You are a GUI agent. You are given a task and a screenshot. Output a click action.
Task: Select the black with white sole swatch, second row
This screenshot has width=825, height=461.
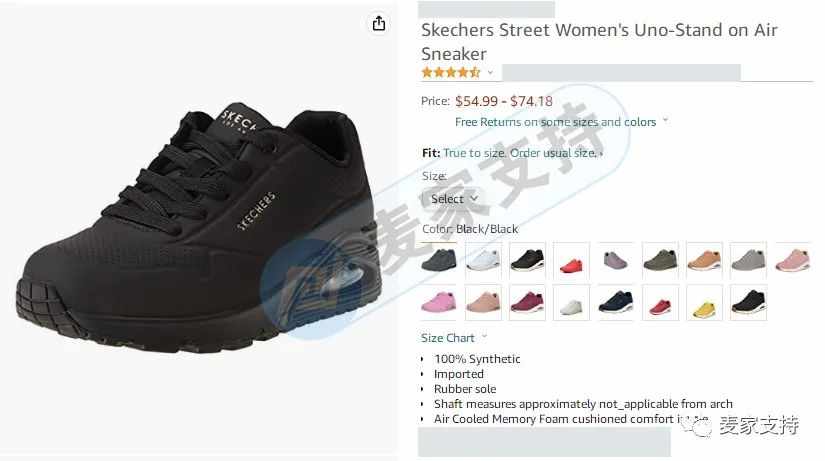click(748, 303)
